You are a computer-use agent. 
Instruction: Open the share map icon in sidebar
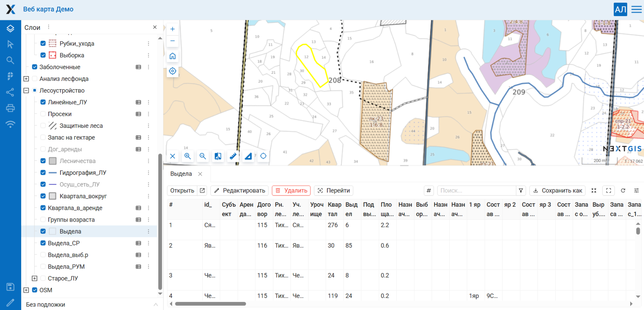[10, 92]
